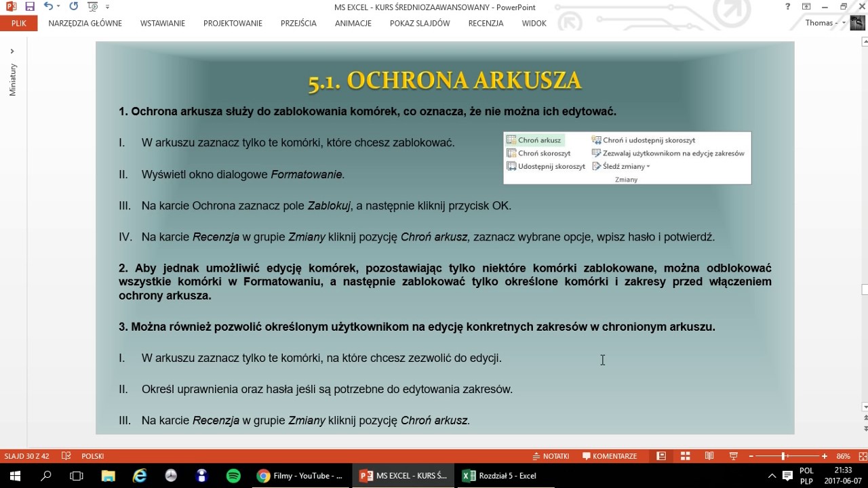
Task: Switch to the WSTAWIANIE tab
Action: tap(163, 23)
